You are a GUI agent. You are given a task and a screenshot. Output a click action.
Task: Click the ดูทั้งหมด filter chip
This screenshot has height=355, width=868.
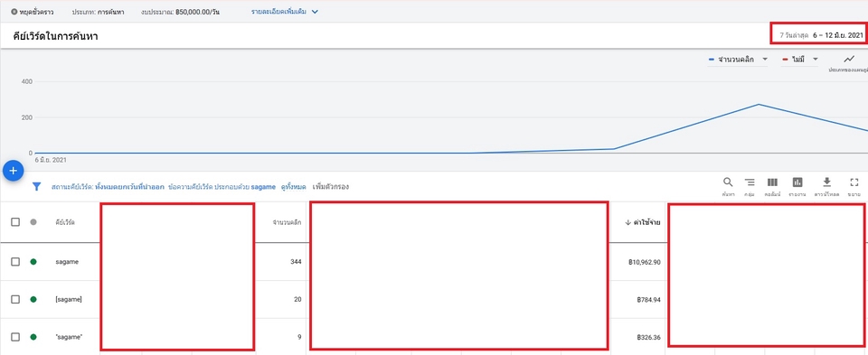tap(293, 187)
